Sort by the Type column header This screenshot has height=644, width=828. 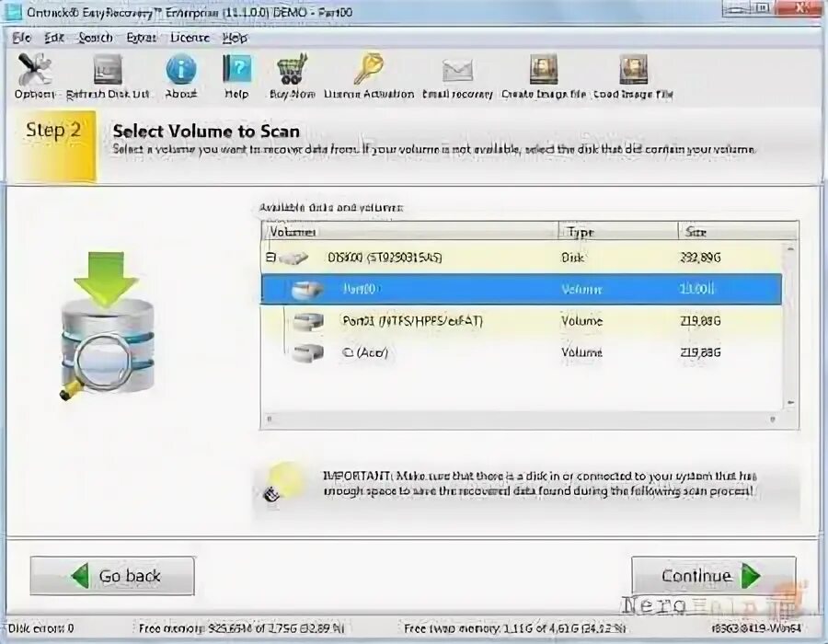coord(618,232)
